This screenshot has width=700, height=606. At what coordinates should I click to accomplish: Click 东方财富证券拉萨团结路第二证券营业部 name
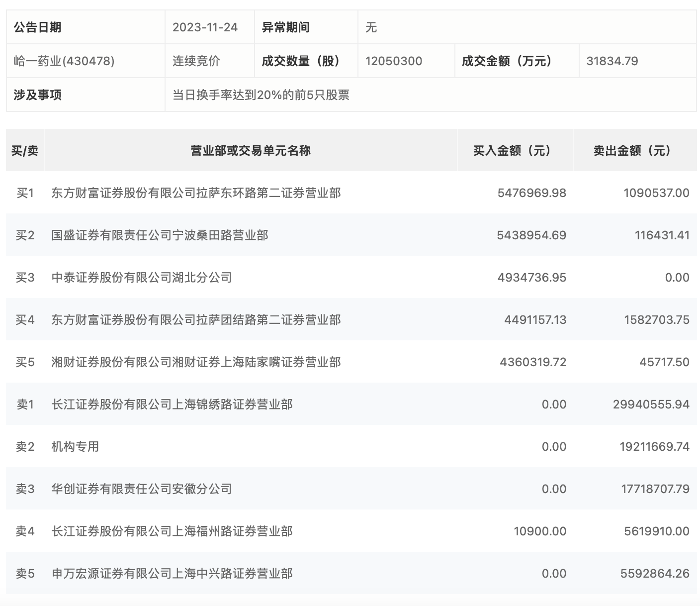pyautogui.click(x=196, y=320)
